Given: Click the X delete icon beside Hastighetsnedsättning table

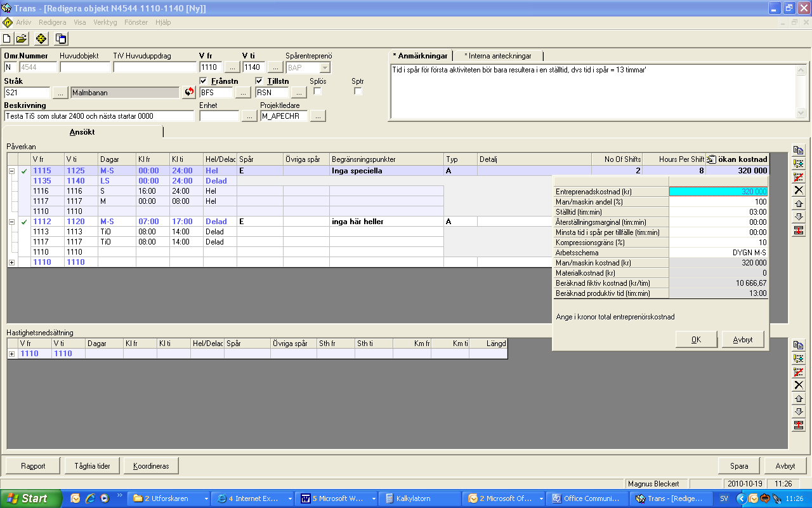Looking at the screenshot, I should [x=799, y=385].
